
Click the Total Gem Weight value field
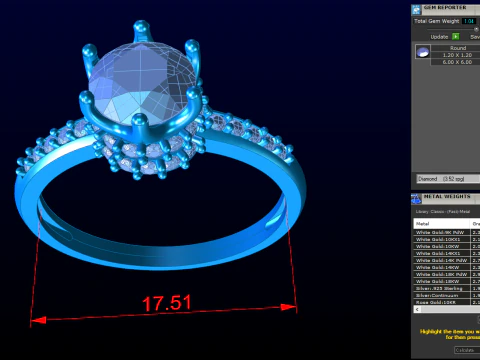pos(469,21)
